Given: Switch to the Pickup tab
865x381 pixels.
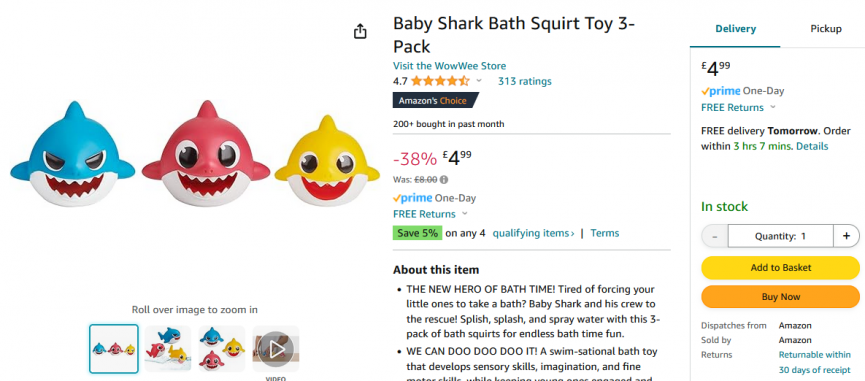Looking at the screenshot, I should [x=825, y=29].
